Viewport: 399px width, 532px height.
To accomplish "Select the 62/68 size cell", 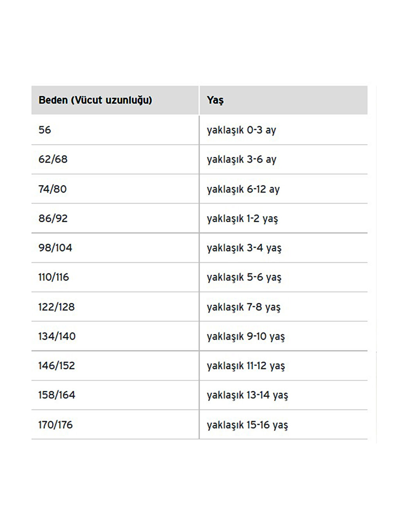I will [53, 159].
